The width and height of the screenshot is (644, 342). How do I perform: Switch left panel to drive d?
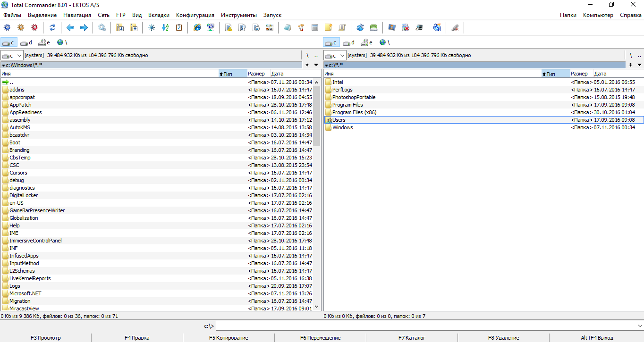pyautogui.click(x=26, y=42)
